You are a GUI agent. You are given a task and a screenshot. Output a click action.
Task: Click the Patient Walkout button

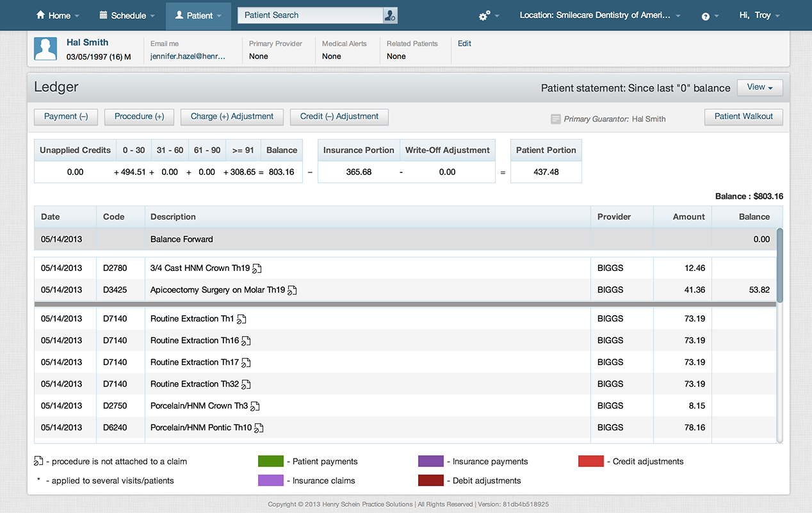pyautogui.click(x=743, y=117)
